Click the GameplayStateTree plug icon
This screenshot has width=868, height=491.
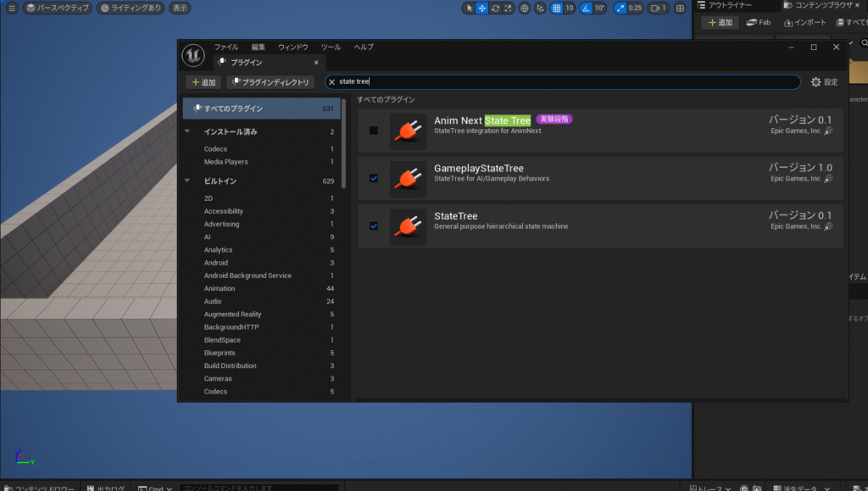click(x=408, y=179)
